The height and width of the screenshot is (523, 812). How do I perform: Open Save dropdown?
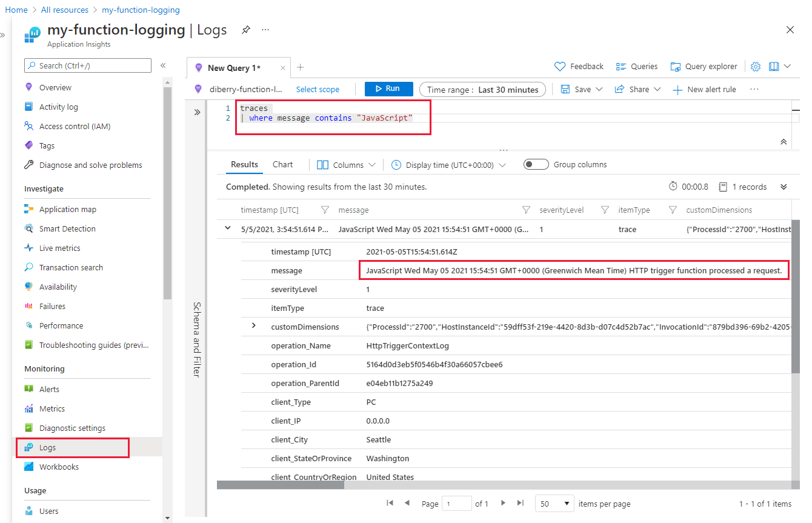tap(582, 89)
